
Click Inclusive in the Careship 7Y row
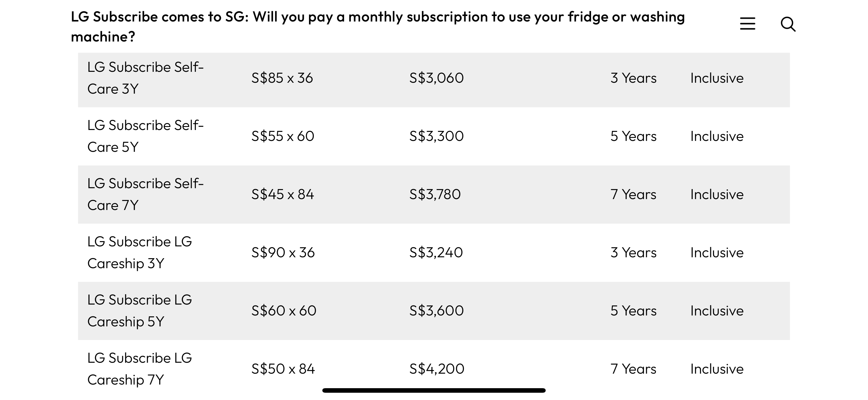click(x=717, y=369)
